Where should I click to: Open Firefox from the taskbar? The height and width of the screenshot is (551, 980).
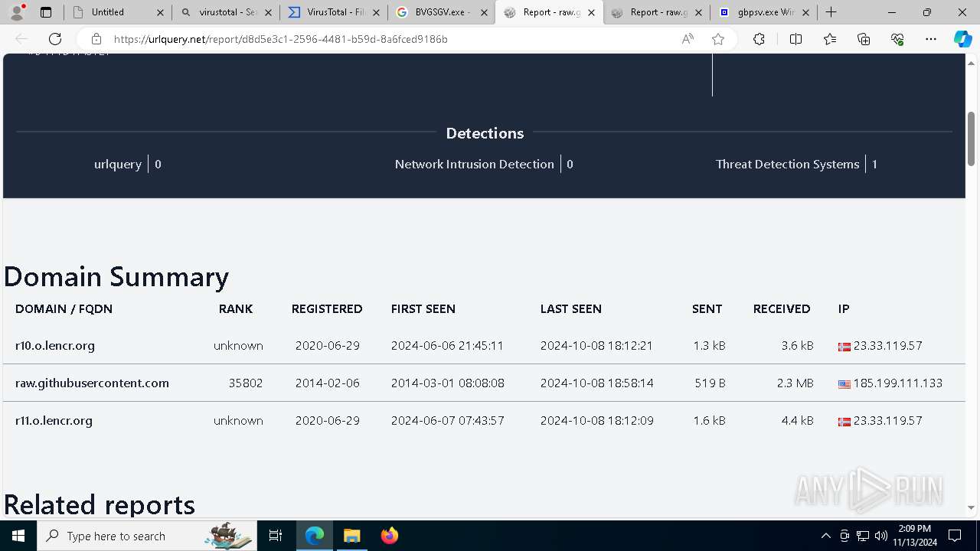pyautogui.click(x=389, y=536)
